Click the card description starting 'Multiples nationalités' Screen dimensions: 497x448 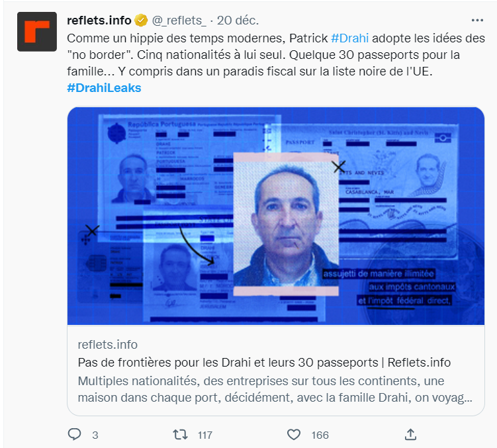275,389
